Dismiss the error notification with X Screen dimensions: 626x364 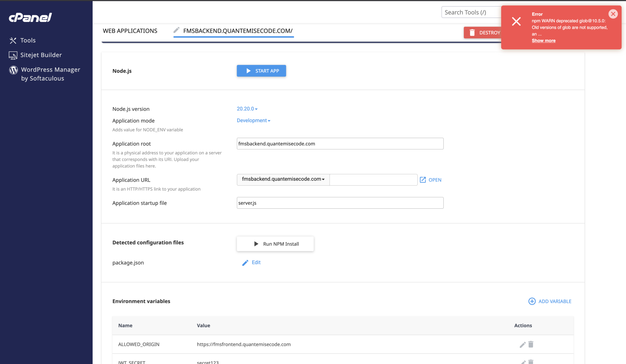(x=613, y=14)
